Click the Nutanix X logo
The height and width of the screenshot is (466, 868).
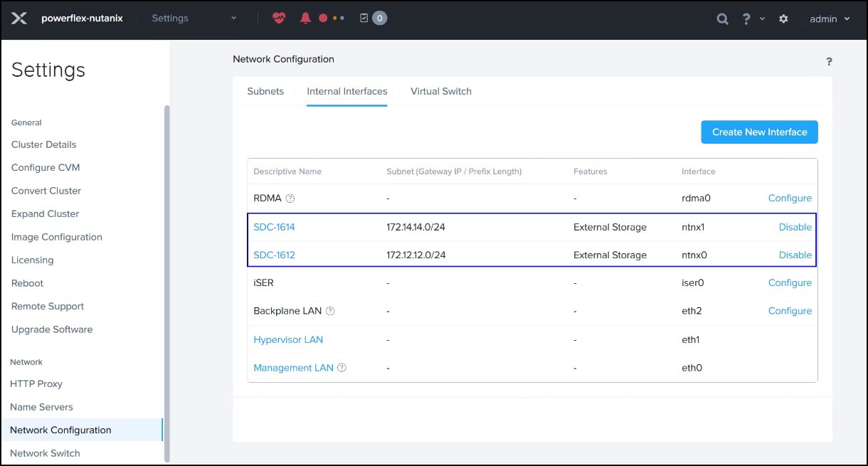19,18
